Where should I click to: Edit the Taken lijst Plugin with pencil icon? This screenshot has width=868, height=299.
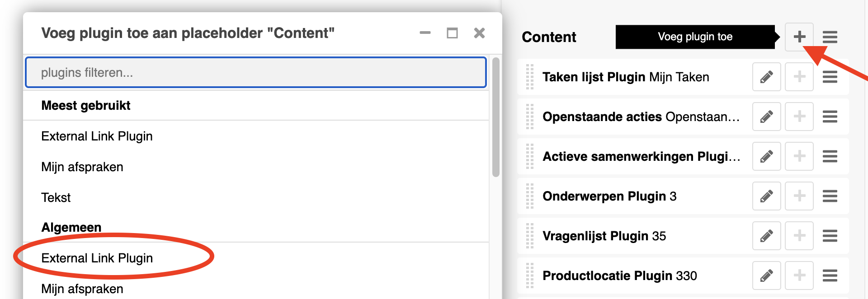click(766, 77)
